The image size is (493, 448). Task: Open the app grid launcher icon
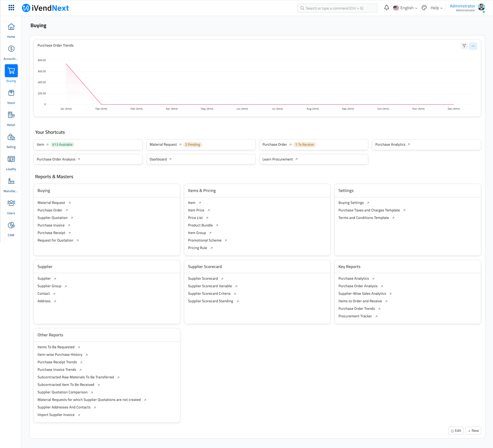pyautogui.click(x=11, y=8)
